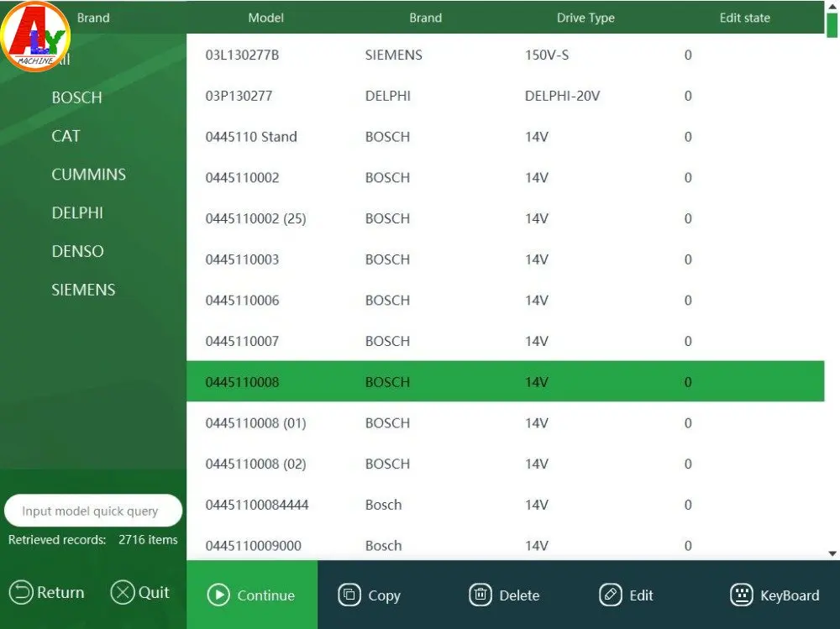Click Retrieved records 2716 items text
This screenshot has width=840, height=629.
tap(92, 539)
